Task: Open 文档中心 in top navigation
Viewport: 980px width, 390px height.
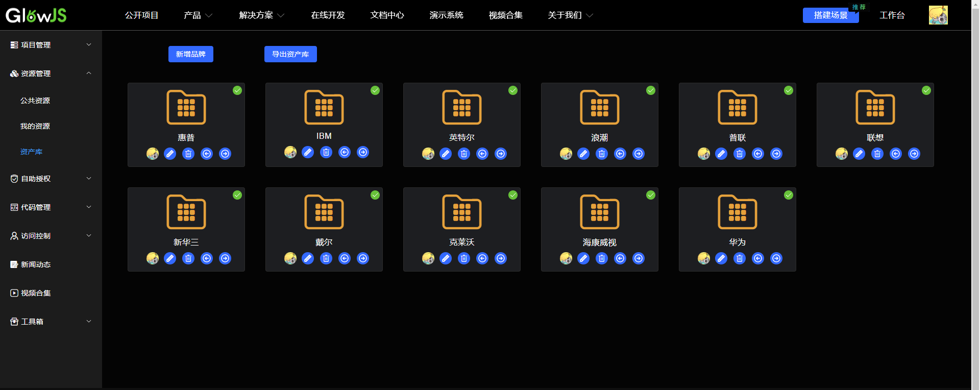Action: (x=387, y=15)
